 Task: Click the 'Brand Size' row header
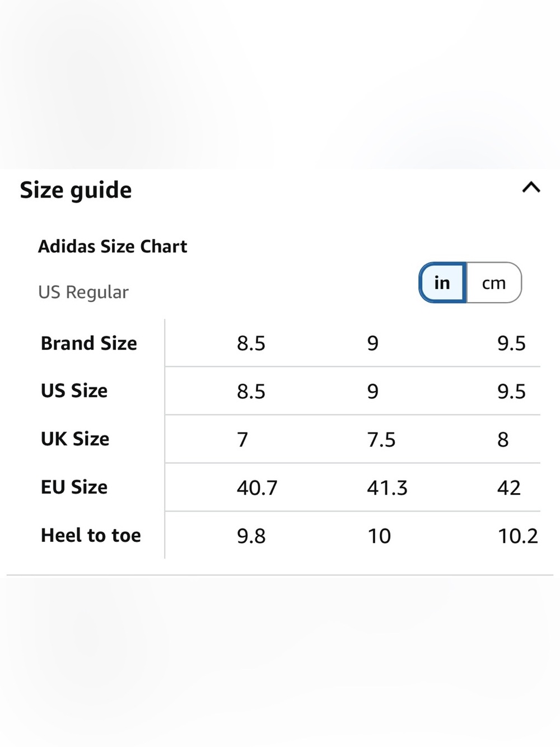(89, 343)
